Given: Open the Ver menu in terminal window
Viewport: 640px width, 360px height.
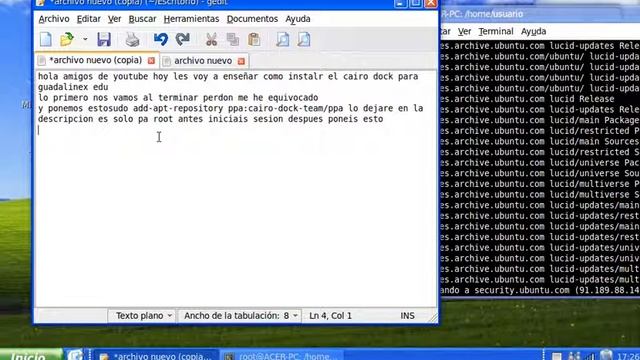Looking at the screenshot, I should point(464,31).
